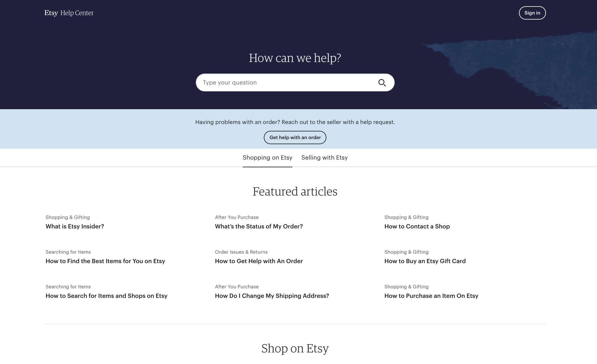
Task: Open What's the Status of My Order?
Action: (x=259, y=226)
